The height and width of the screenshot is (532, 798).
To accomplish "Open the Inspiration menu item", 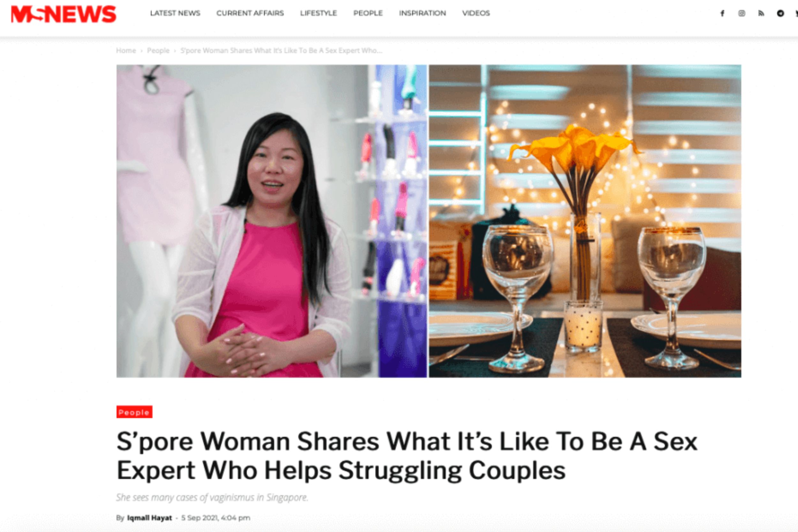I will tap(422, 13).
